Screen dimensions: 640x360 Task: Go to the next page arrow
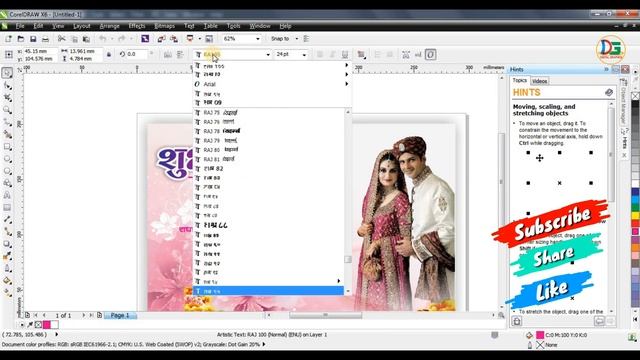tap(84, 316)
